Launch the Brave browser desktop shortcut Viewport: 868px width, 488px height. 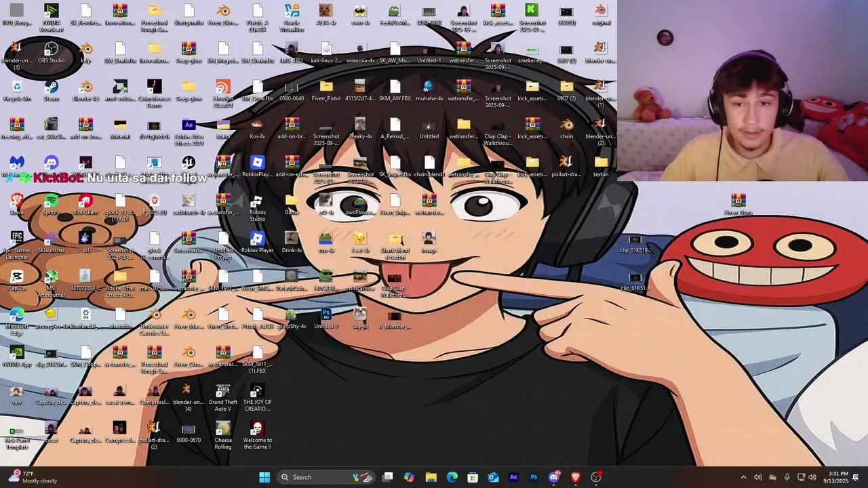(x=17, y=204)
